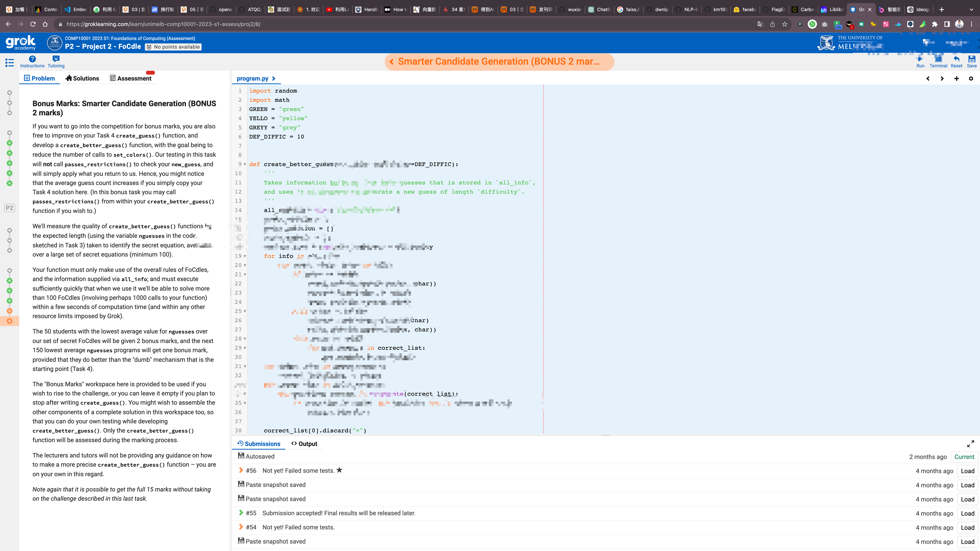Open the translate page icon in address bar
This screenshot has width=980, height=551.
click(760, 24)
